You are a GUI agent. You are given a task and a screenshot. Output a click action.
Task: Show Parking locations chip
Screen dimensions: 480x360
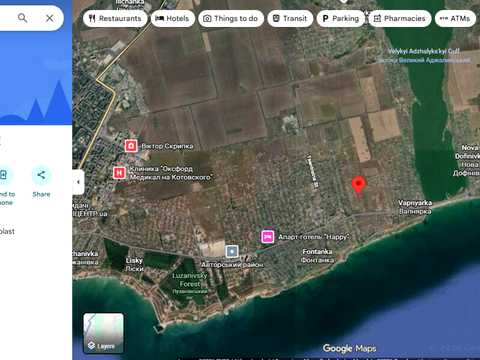tap(341, 18)
